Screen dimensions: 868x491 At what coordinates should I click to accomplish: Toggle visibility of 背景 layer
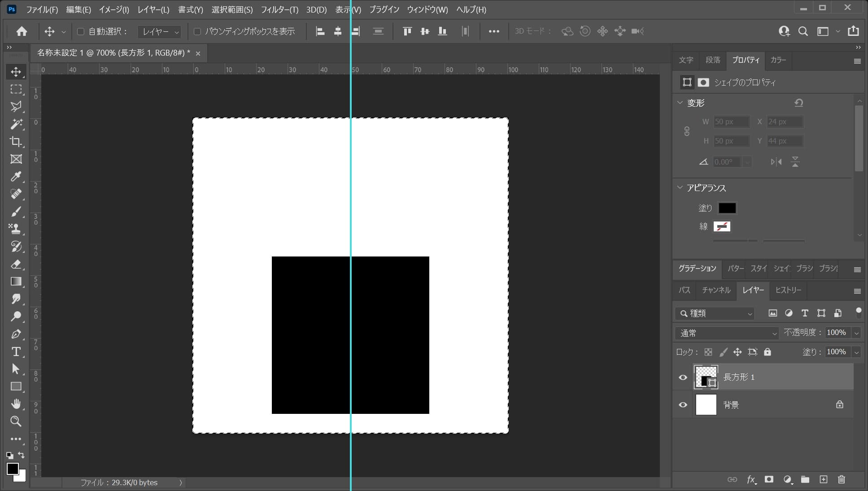click(x=683, y=404)
